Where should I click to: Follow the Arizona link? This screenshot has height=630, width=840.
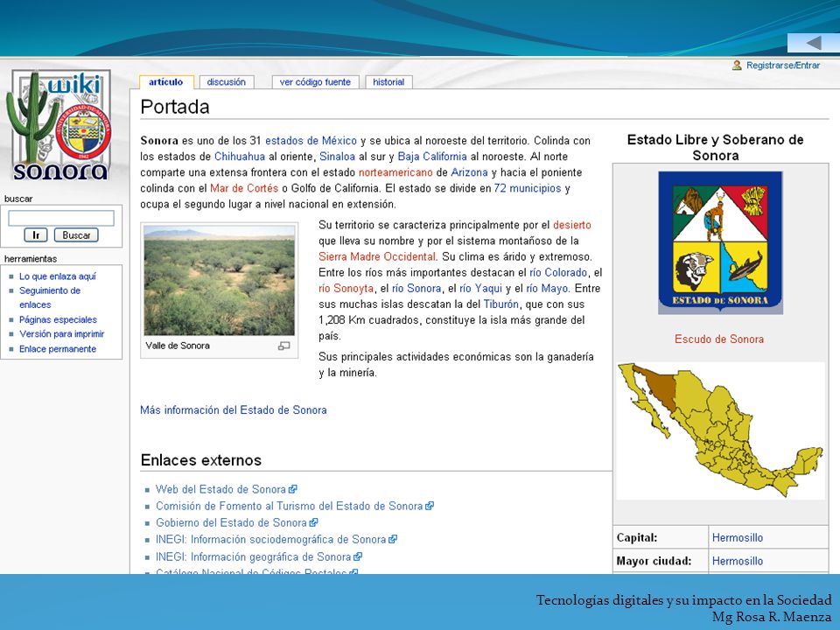[x=469, y=172]
